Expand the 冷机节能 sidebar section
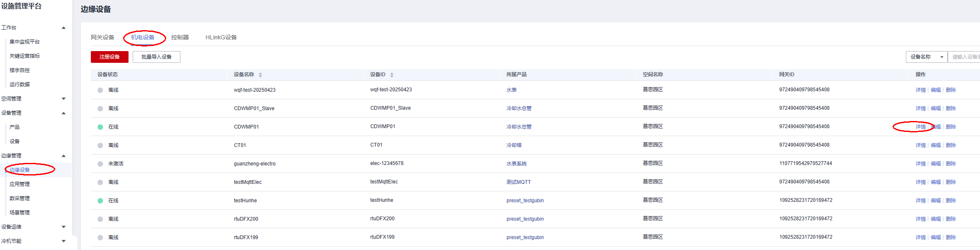 (x=64, y=241)
